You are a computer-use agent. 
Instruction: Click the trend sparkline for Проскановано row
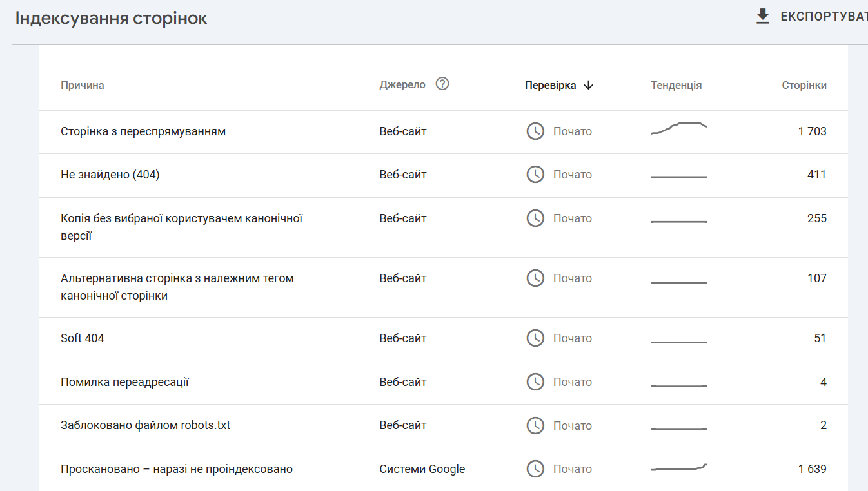click(679, 468)
